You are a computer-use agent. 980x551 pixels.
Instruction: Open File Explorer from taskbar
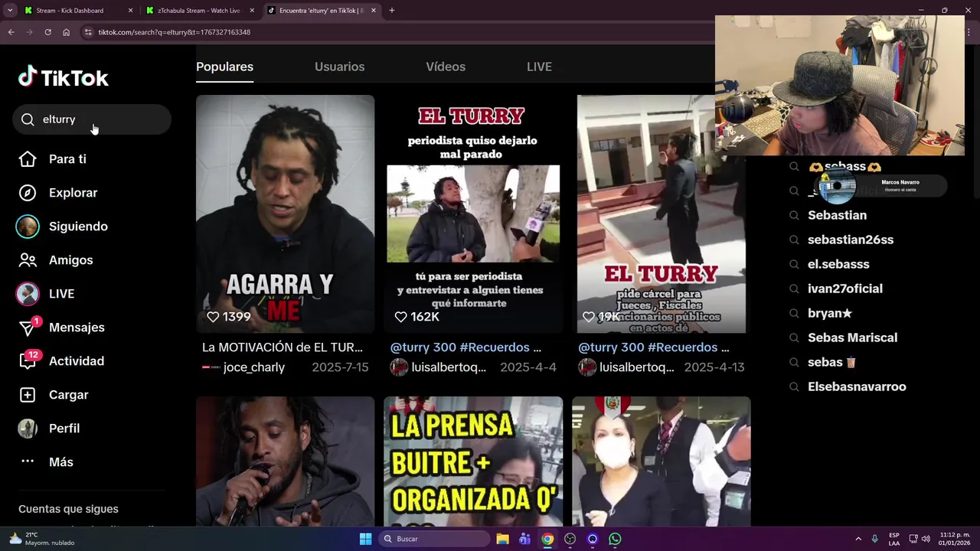click(x=502, y=539)
